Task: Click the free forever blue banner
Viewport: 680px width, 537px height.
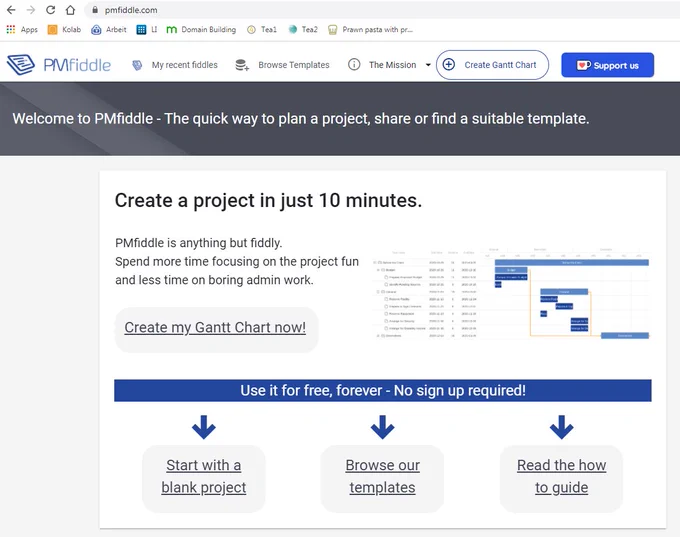Action: click(382, 390)
